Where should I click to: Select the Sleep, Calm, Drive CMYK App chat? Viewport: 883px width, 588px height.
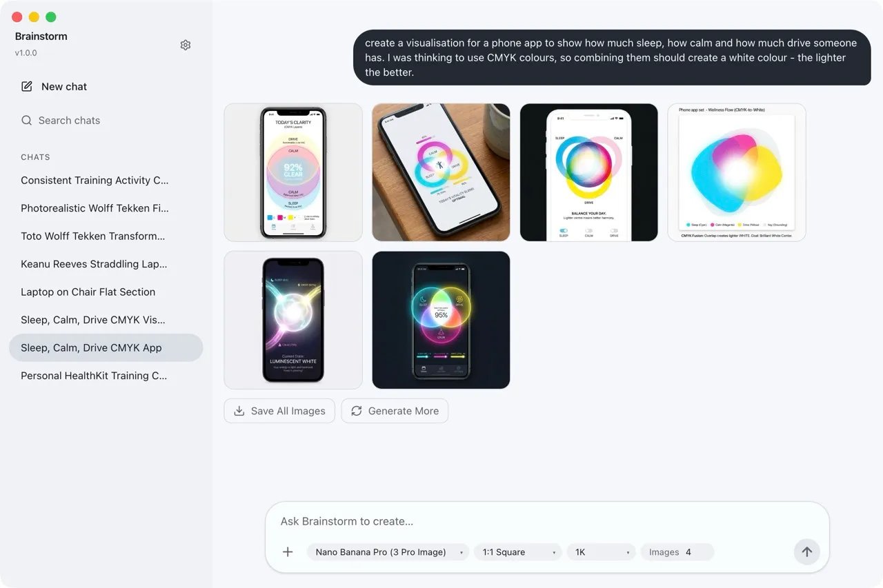pyautogui.click(x=106, y=347)
